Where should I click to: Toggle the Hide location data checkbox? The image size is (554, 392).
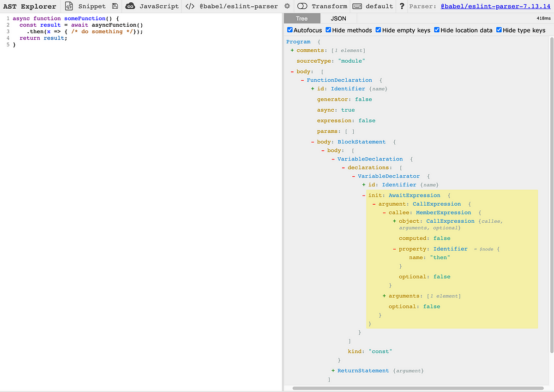(x=437, y=30)
